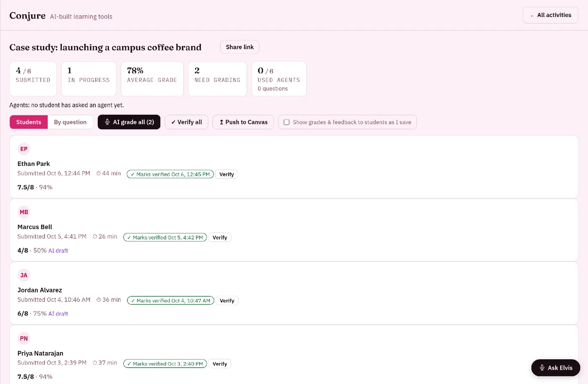Screen dimensions: 588x384
Task: Click the MB avatar for Marcus Bell
Action: [24, 212]
